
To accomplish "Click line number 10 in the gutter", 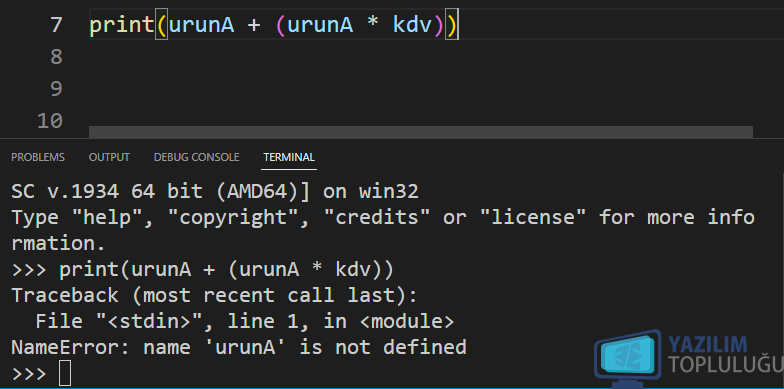I will (50, 120).
